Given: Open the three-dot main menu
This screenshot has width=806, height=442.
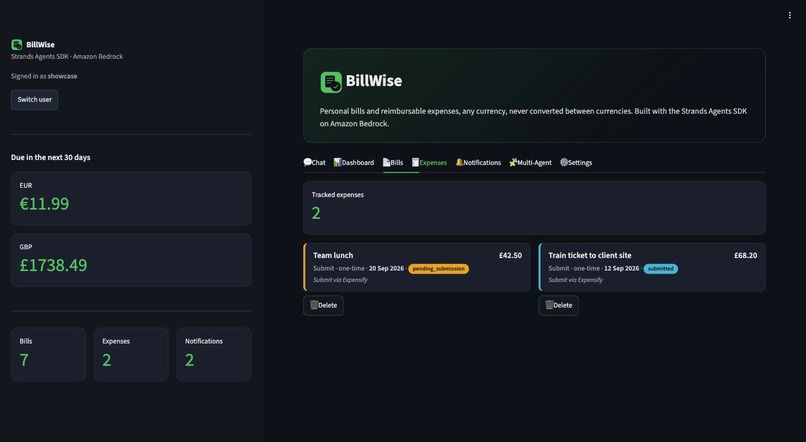Looking at the screenshot, I should [790, 15].
